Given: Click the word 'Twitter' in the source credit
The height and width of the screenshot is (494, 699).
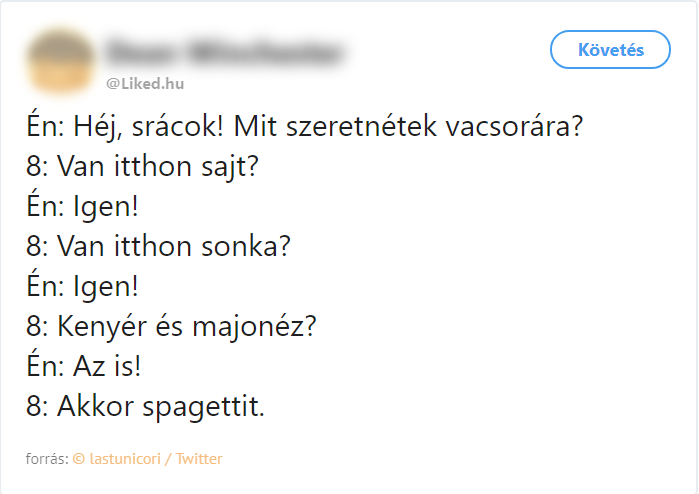Looking at the screenshot, I should pos(198,459).
